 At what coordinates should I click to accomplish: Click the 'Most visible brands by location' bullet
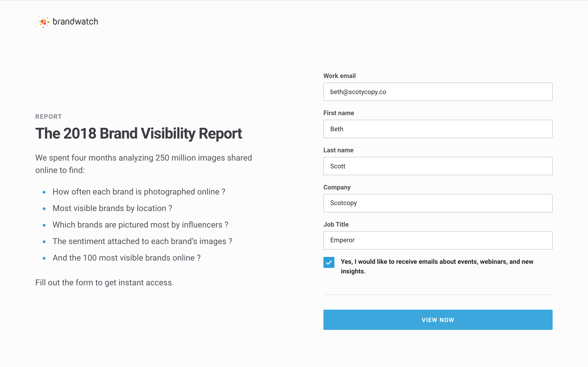112,208
